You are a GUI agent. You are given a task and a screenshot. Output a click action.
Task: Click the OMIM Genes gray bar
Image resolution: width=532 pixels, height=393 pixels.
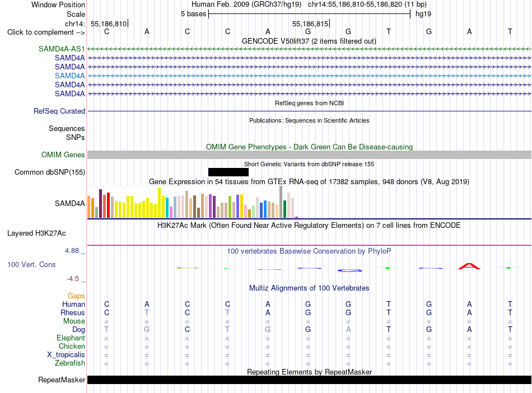coord(309,155)
